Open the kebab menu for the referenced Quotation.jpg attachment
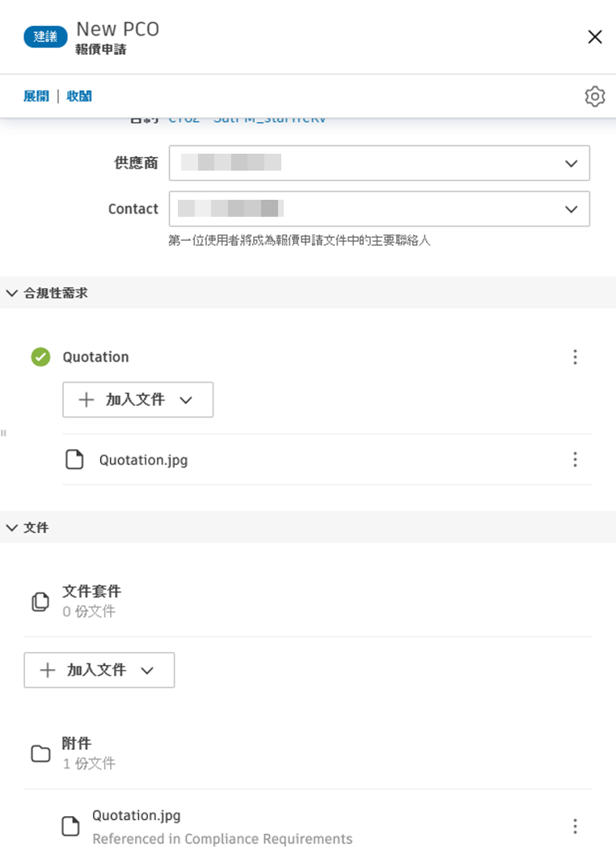 (575, 826)
